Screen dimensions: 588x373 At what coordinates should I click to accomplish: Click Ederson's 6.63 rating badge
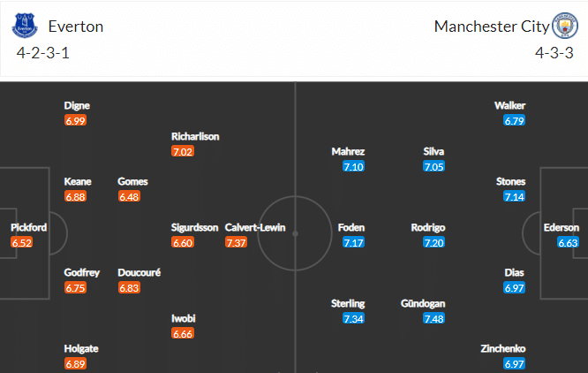pyautogui.click(x=568, y=243)
